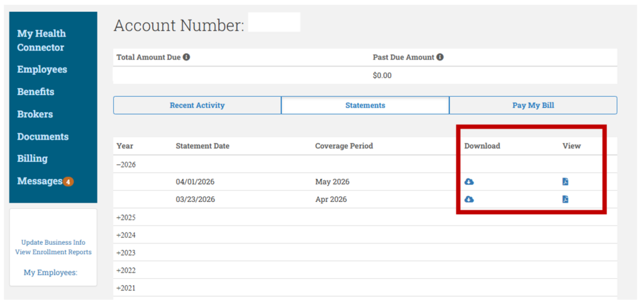Expand the 2024 statements year
644x304 pixels.
pos(126,235)
